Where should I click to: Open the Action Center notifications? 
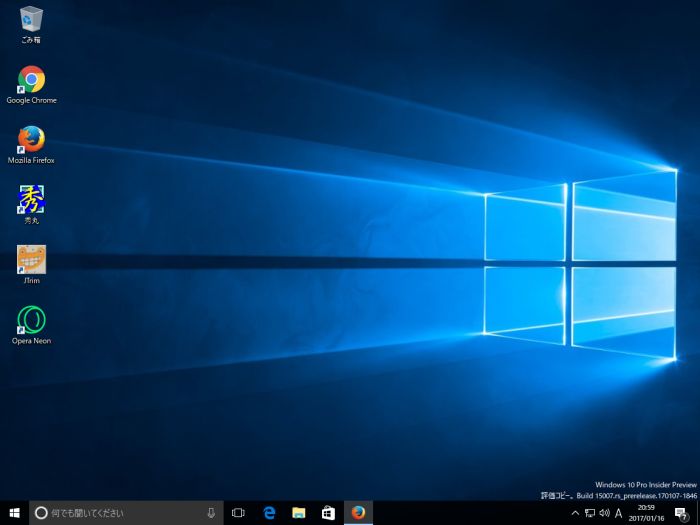(681, 513)
